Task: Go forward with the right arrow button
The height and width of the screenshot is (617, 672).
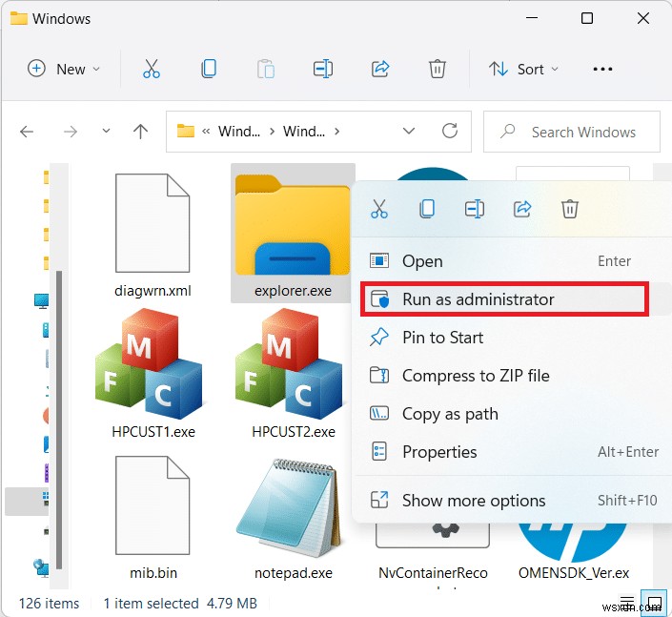Action: coord(71,132)
